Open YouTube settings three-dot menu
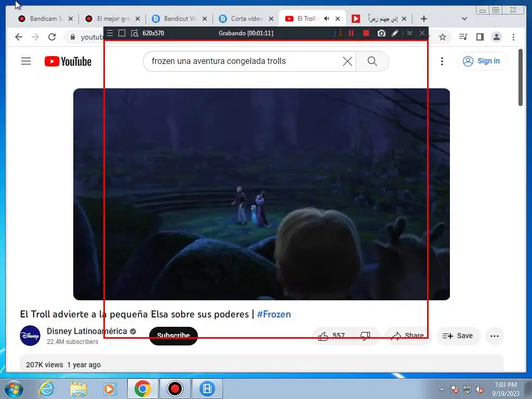532x399 pixels. click(442, 61)
